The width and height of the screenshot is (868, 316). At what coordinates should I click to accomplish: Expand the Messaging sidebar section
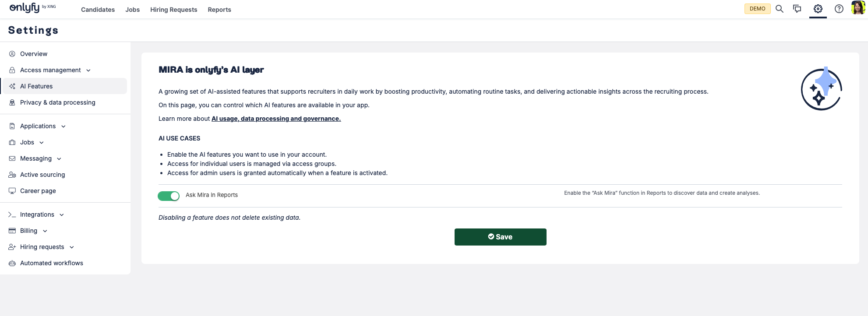tap(59, 158)
